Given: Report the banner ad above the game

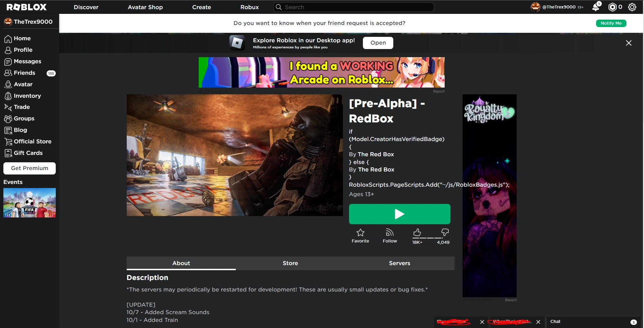Looking at the screenshot, I should pos(439,91).
